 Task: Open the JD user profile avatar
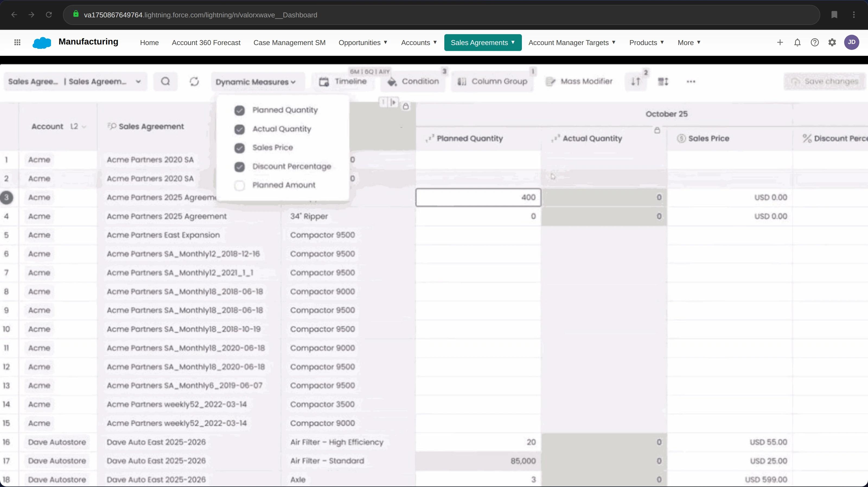(x=851, y=42)
